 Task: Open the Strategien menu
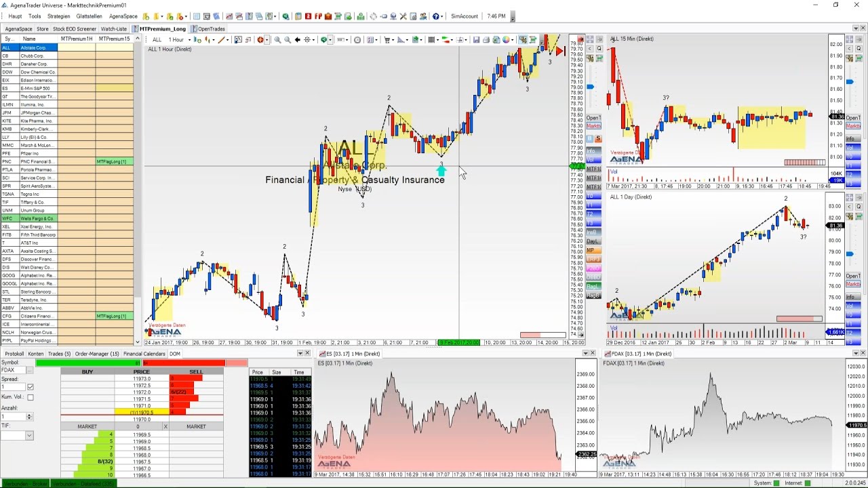pyautogui.click(x=59, y=16)
